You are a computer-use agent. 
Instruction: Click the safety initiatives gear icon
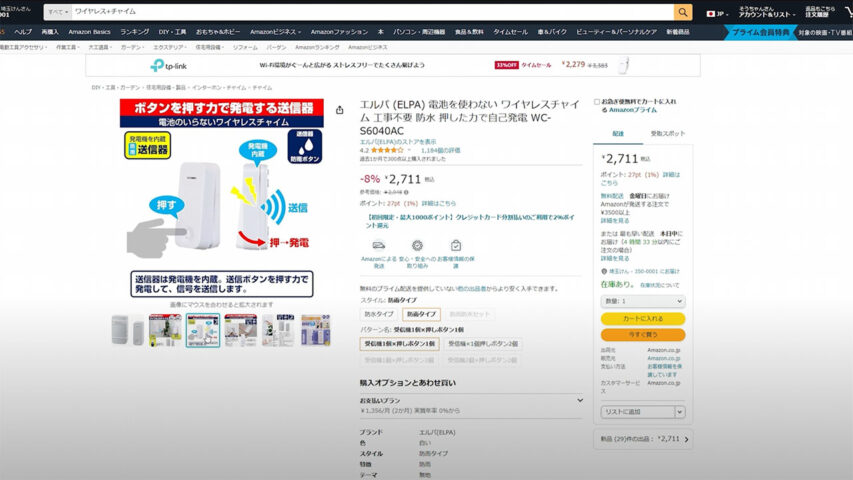pyautogui.click(x=417, y=245)
